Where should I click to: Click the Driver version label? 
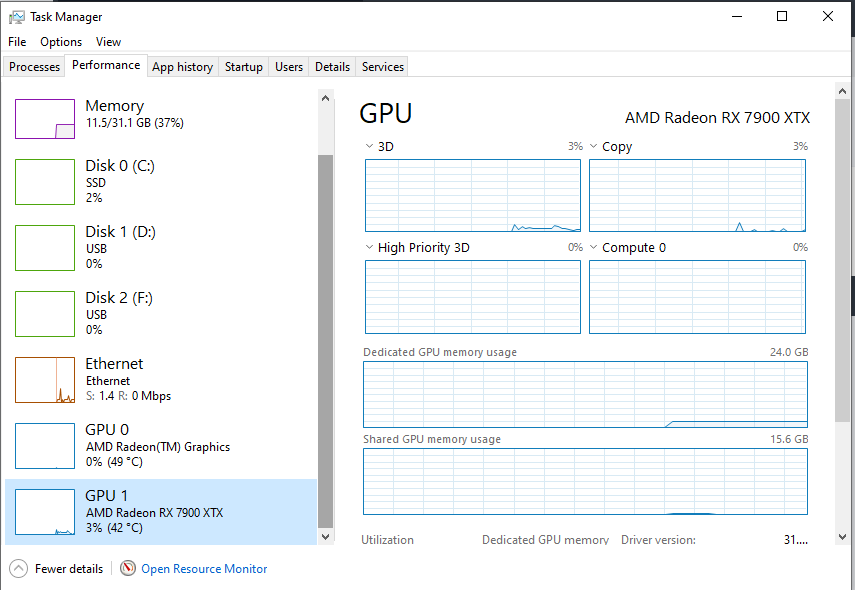point(658,540)
